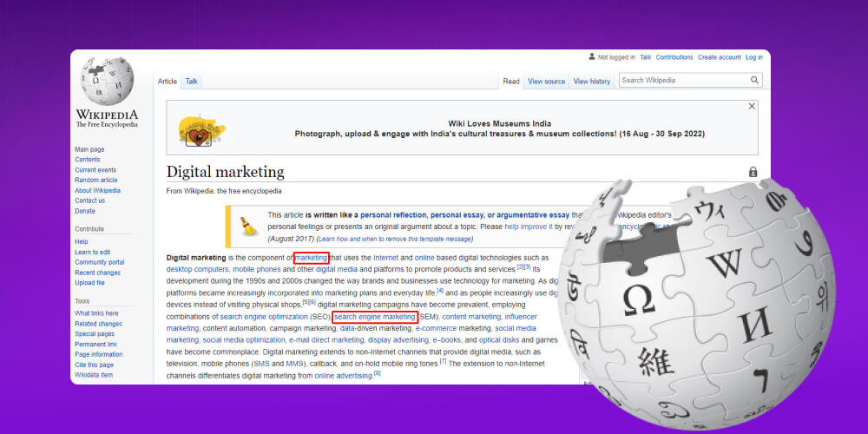Screen dimensions: 868x434
Task: Click the Wikipedia globe logo in sidebar
Action: (107, 81)
